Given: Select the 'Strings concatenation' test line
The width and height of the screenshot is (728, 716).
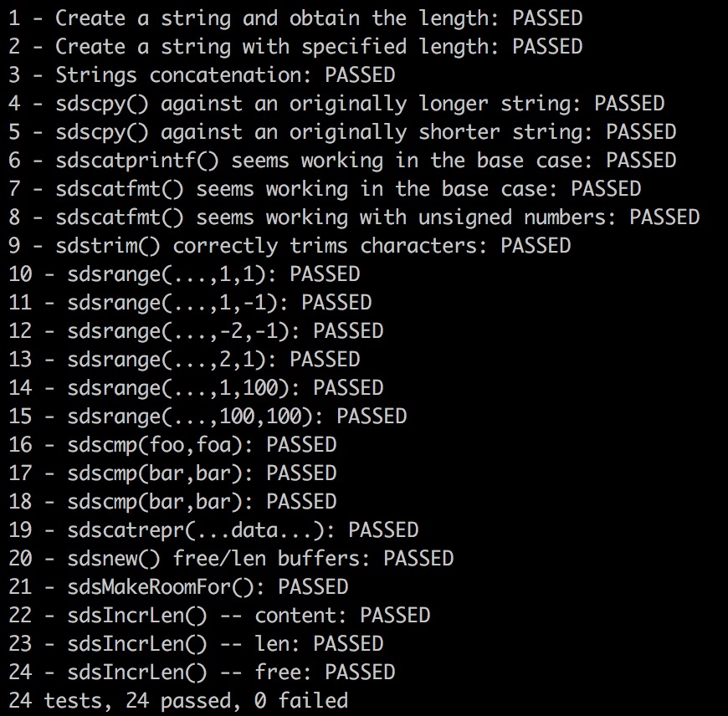Looking at the screenshot, I should point(202,75).
